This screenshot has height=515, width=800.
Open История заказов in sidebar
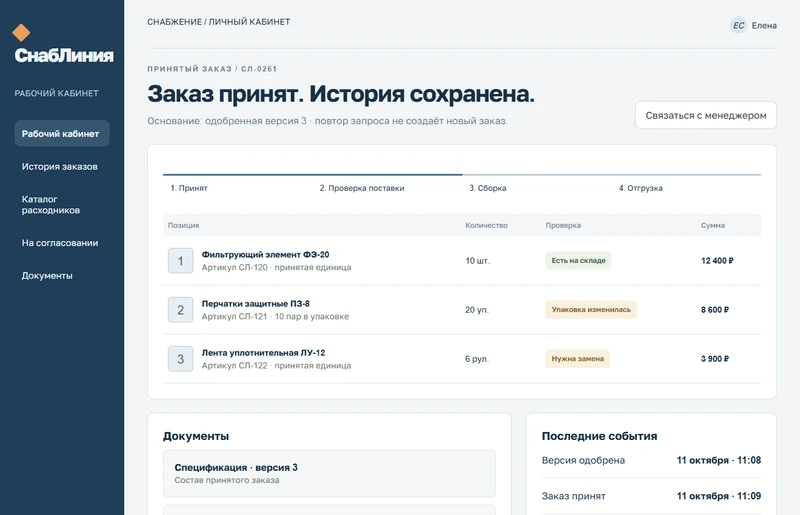click(62, 166)
